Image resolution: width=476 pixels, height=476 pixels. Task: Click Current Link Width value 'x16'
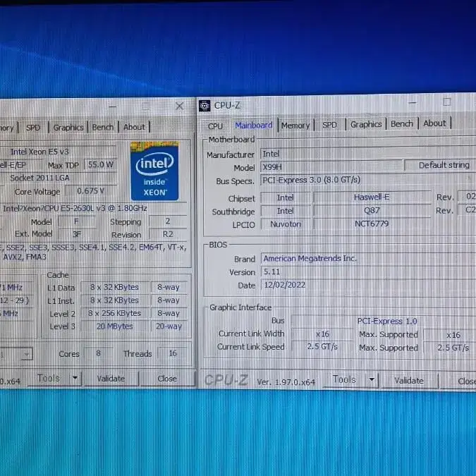point(322,334)
